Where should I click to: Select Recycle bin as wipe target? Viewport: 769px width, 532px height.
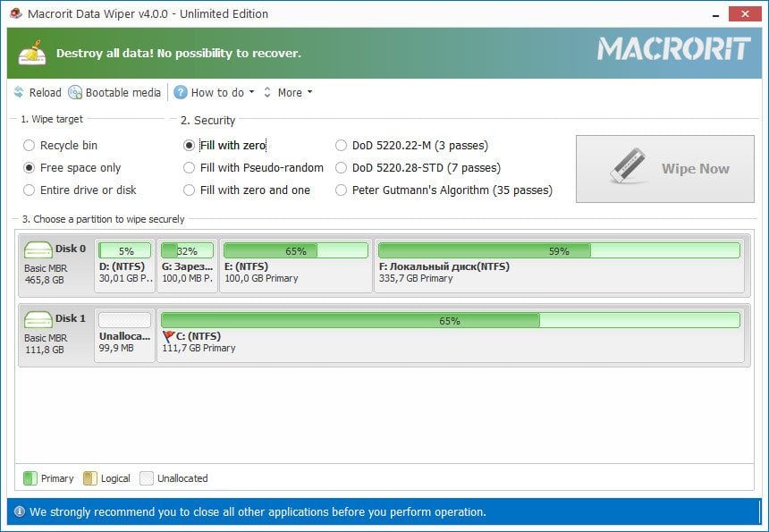point(29,145)
